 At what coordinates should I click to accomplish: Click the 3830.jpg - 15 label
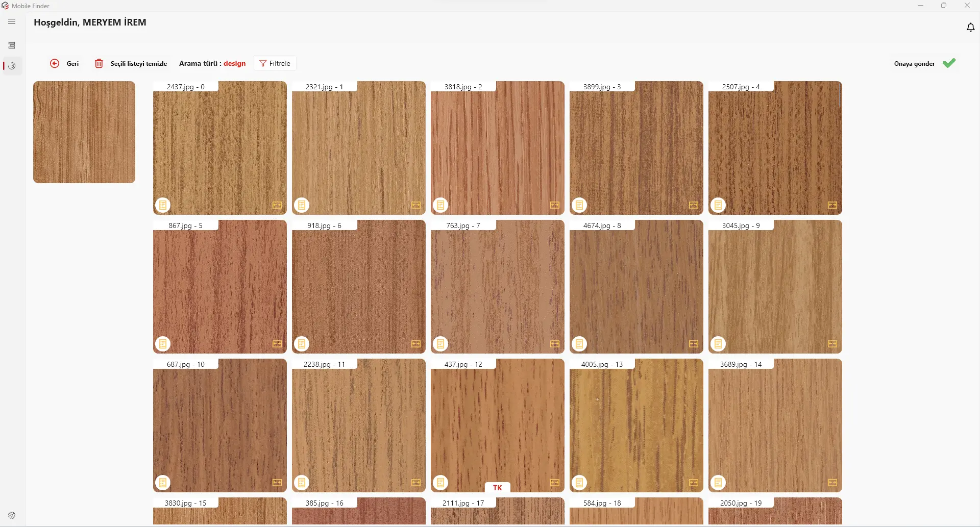(186, 503)
